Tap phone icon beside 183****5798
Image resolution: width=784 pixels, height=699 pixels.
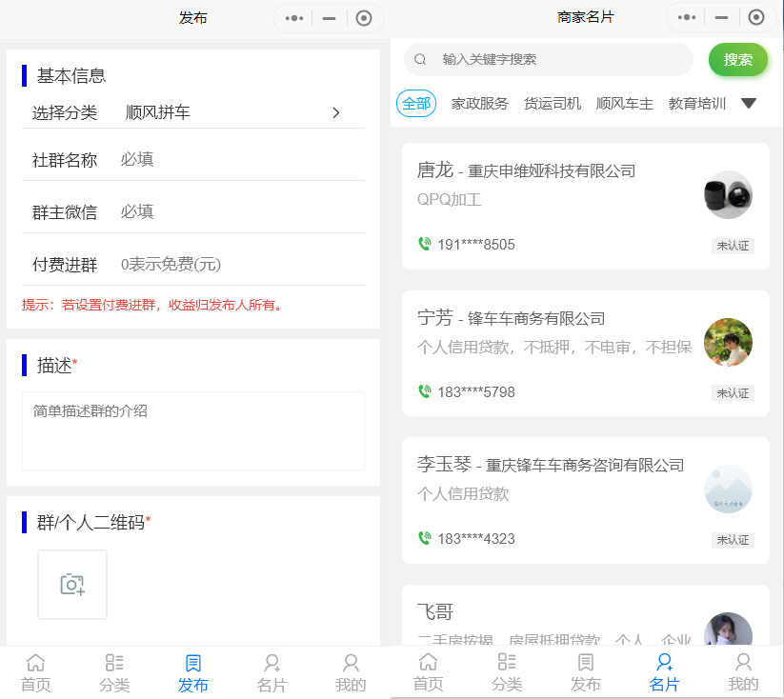(x=425, y=391)
